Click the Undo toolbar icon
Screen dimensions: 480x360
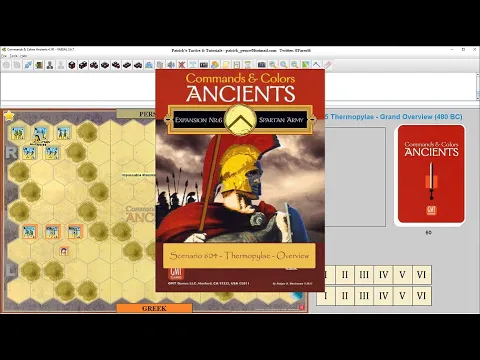[x=6, y=65]
